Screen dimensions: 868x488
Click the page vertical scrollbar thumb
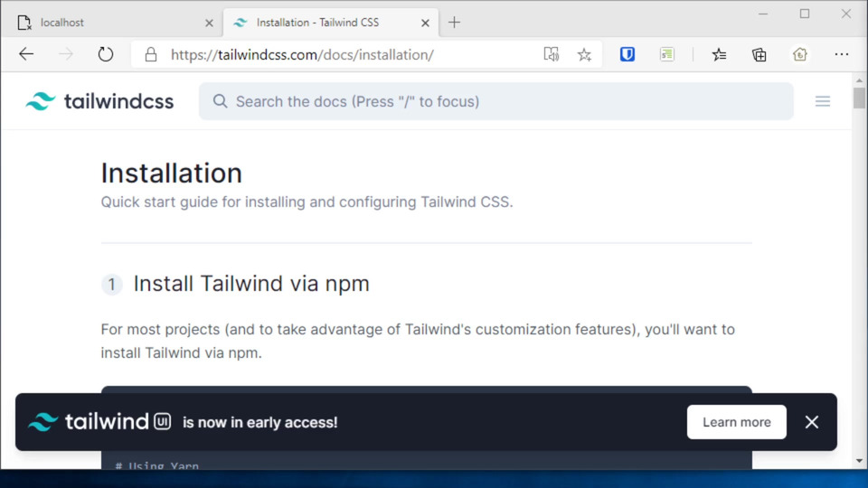[859, 98]
